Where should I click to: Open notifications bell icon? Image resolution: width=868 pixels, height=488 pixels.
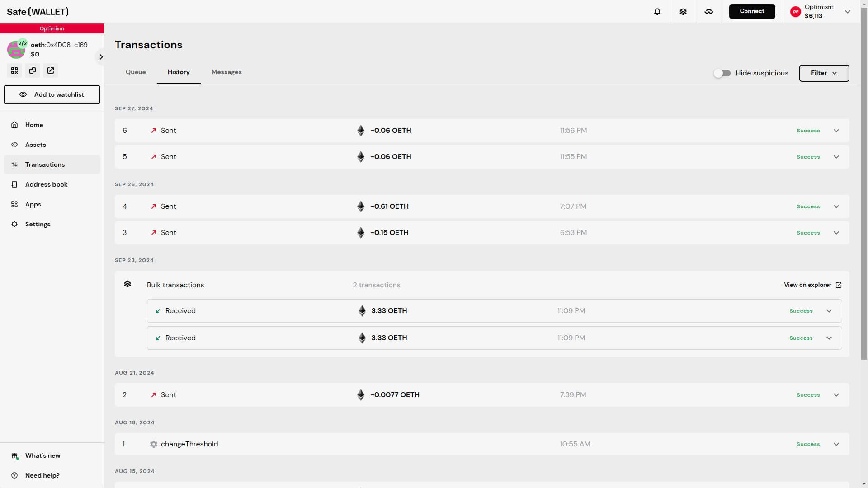(657, 12)
